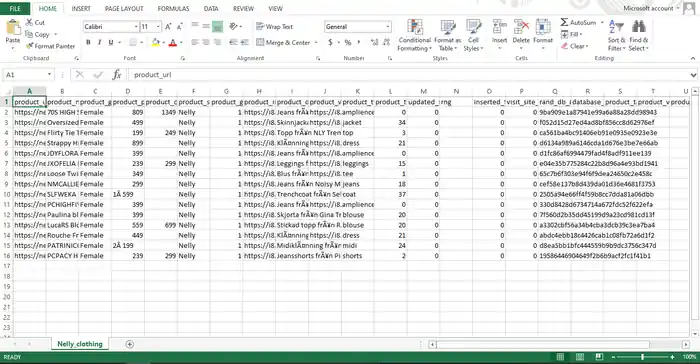Viewport: 700px width, 364px height.
Task: Increase font size with the larger A icon
Action: coord(168,27)
